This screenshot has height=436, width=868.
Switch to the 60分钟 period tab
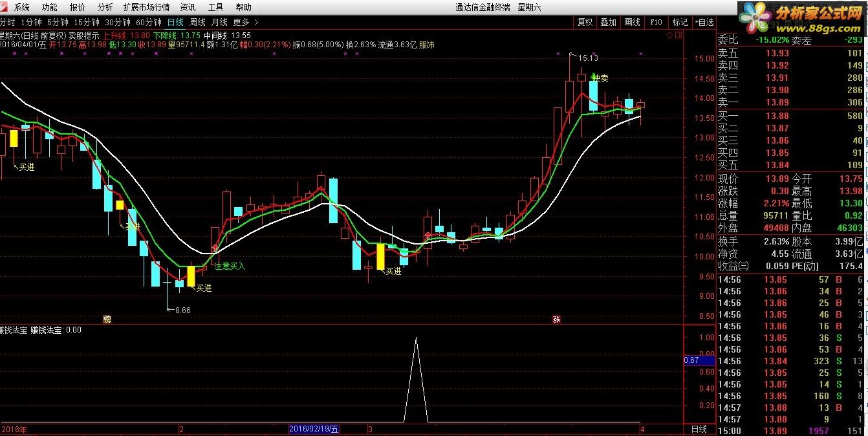[149, 21]
